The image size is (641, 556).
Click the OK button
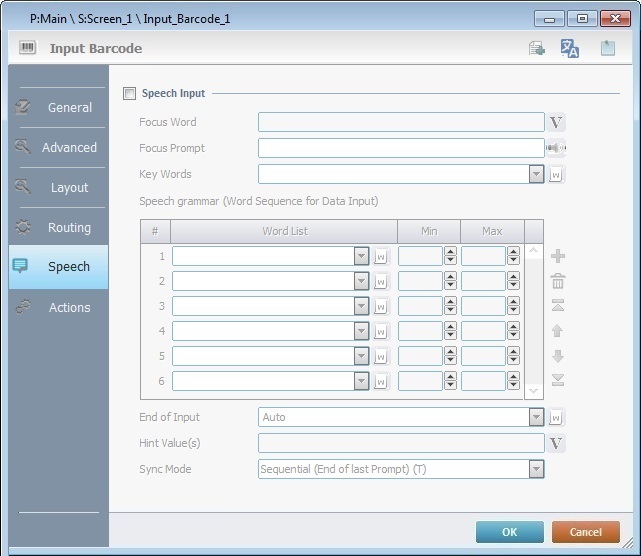click(510, 532)
